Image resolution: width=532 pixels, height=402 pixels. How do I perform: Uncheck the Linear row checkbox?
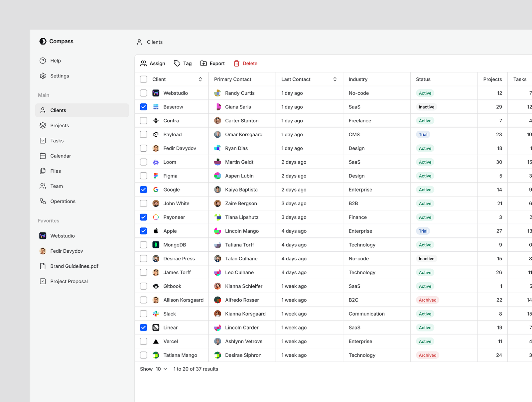click(144, 328)
